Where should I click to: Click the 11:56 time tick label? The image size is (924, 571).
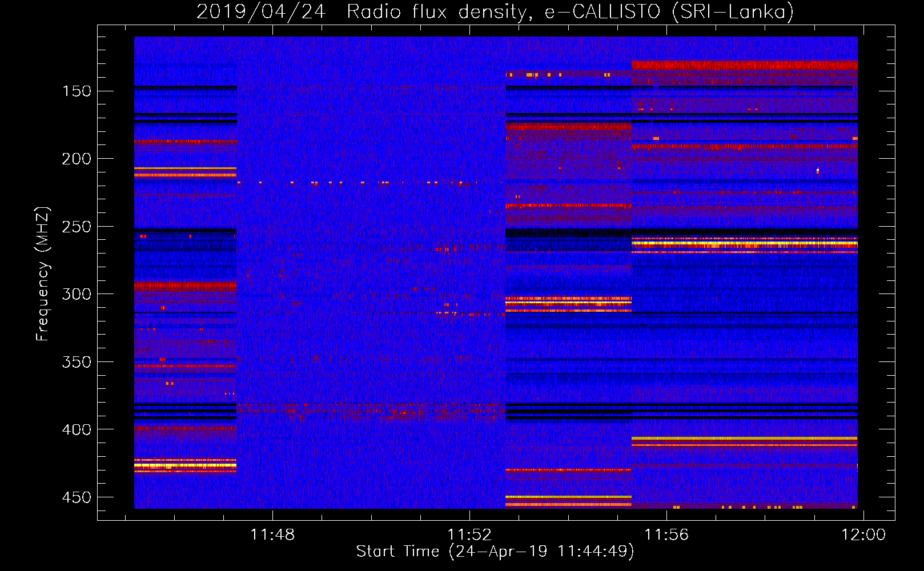pos(666,534)
